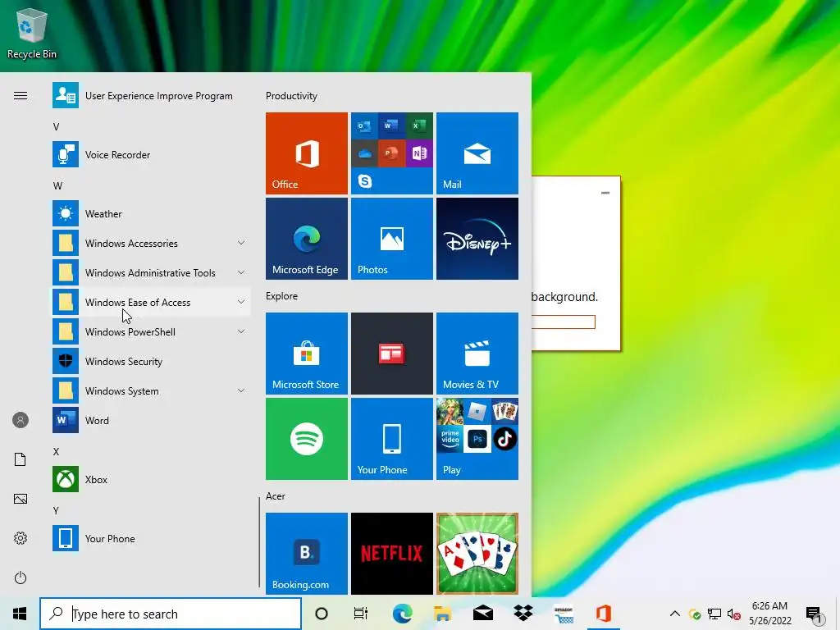Open File Explorer from taskbar

442,614
